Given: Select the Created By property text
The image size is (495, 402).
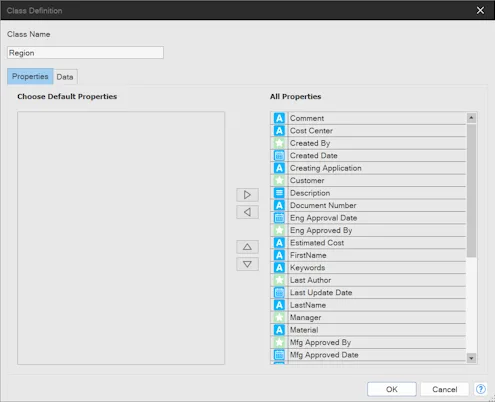Looking at the screenshot, I should tap(310, 143).
